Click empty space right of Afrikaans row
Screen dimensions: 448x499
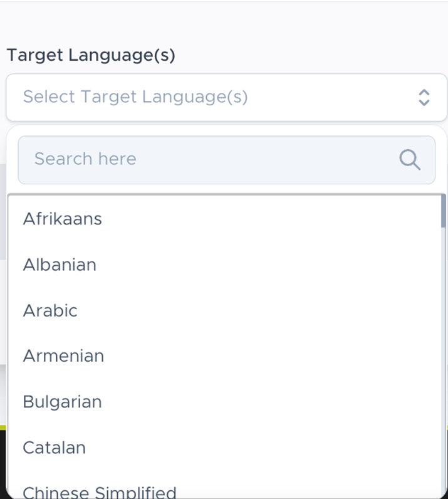pyautogui.click(x=282, y=219)
